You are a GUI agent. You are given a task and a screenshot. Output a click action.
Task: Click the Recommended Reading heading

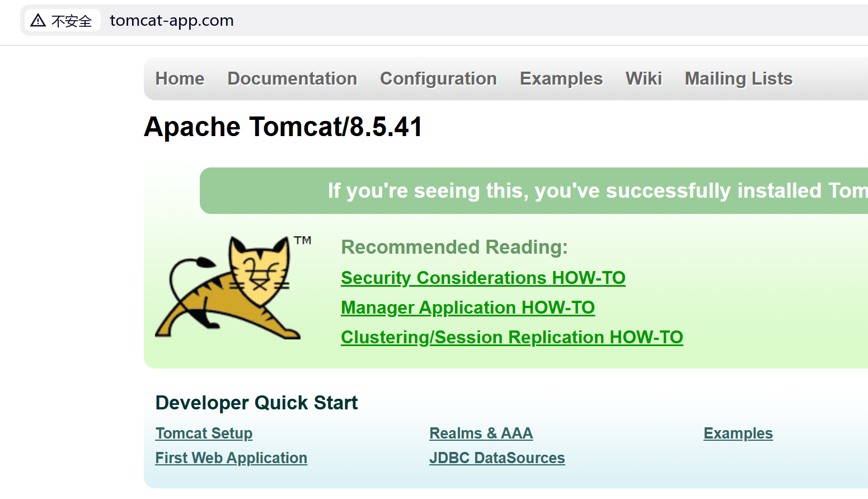click(x=454, y=247)
